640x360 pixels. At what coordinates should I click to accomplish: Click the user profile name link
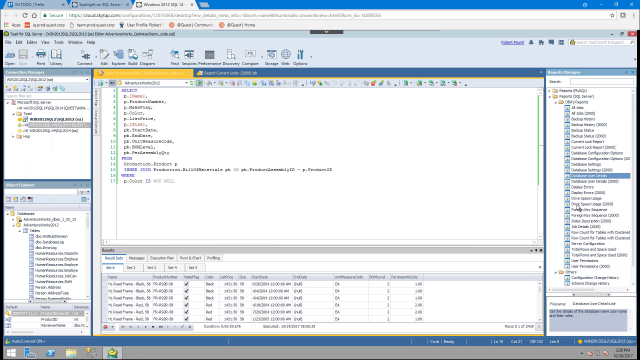point(512,42)
